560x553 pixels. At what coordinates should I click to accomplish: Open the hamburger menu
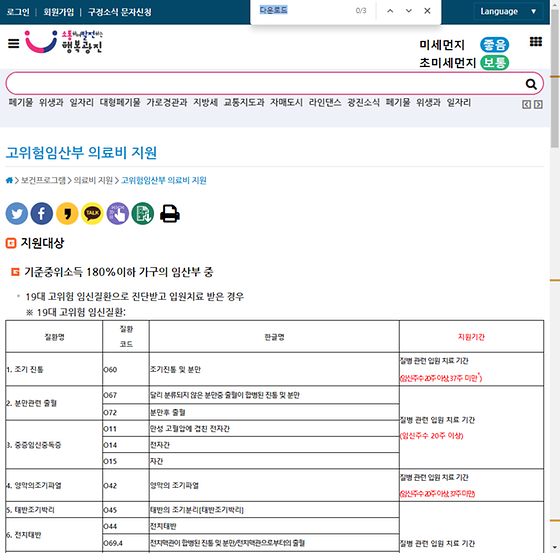click(x=14, y=43)
